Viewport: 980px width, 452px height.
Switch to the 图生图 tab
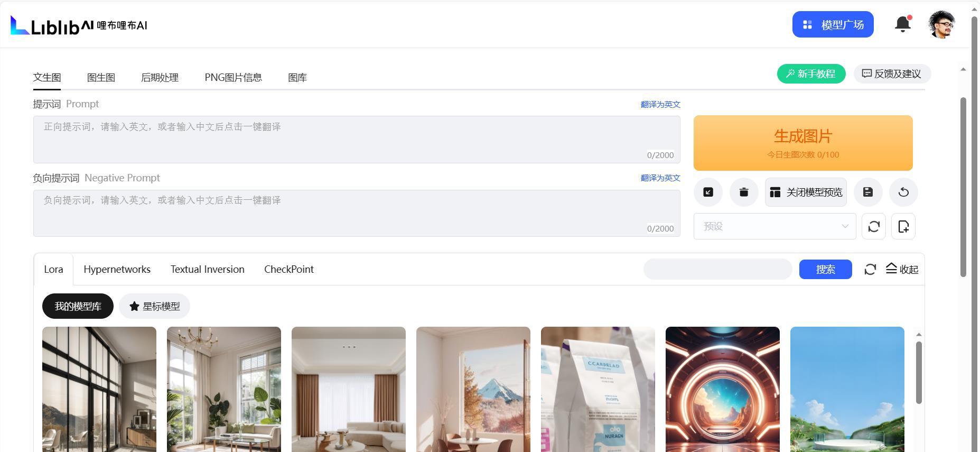click(x=101, y=78)
